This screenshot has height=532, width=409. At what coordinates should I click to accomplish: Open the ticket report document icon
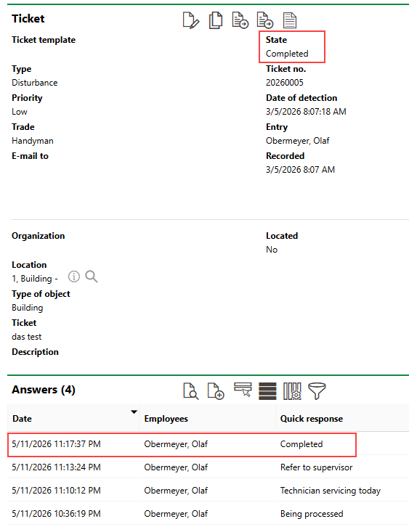(x=290, y=20)
